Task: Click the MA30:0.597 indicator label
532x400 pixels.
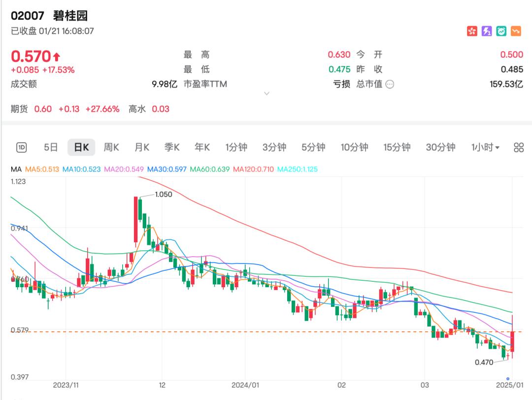Action: coord(166,169)
